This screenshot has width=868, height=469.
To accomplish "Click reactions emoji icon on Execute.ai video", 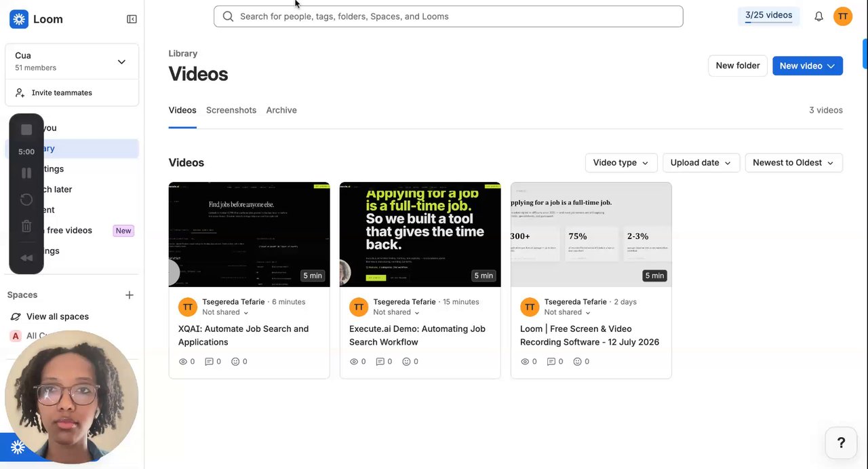I will click(x=406, y=362).
